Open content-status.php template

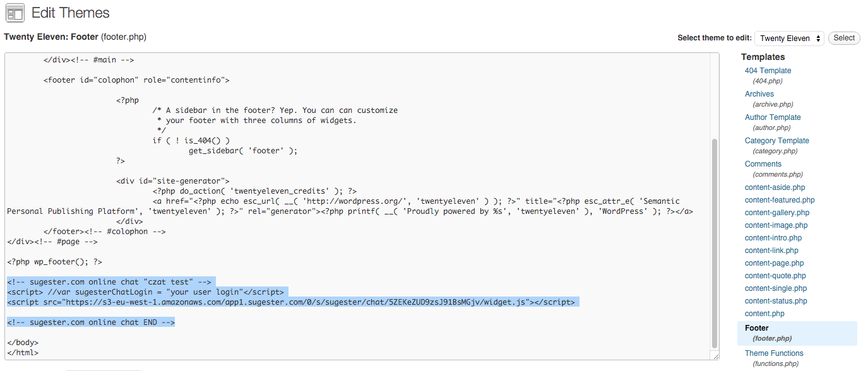point(776,301)
